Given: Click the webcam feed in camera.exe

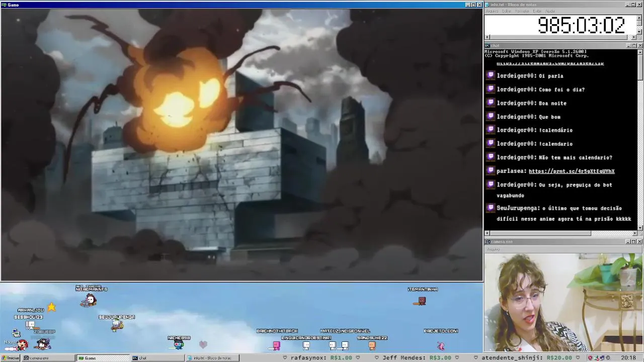Looking at the screenshot, I should pos(563,302).
